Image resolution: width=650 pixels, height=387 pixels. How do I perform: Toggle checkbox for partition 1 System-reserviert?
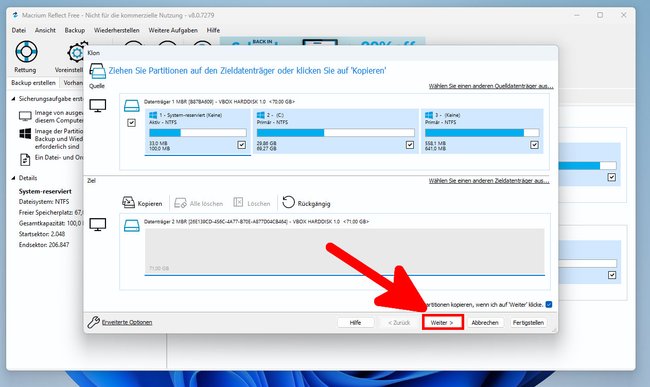[242, 145]
